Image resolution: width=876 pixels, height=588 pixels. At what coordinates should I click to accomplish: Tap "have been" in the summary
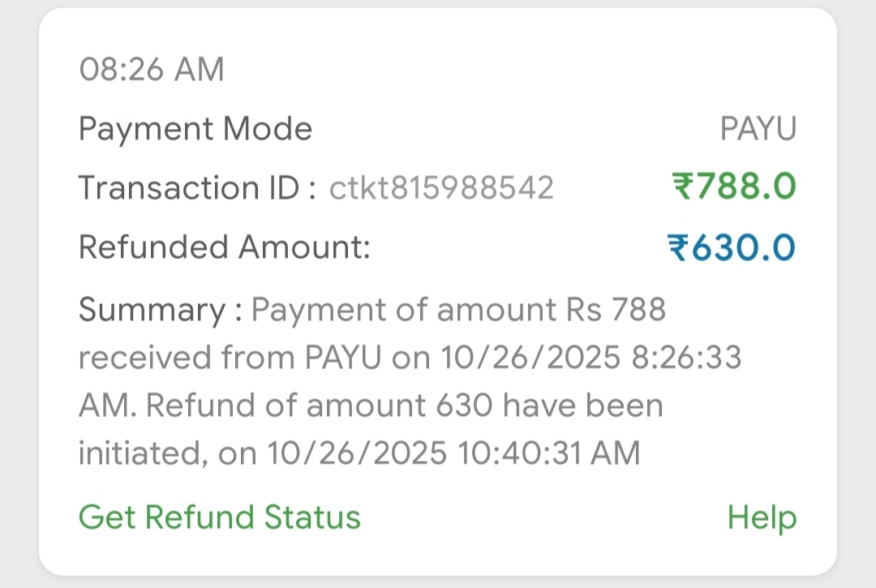[582, 405]
